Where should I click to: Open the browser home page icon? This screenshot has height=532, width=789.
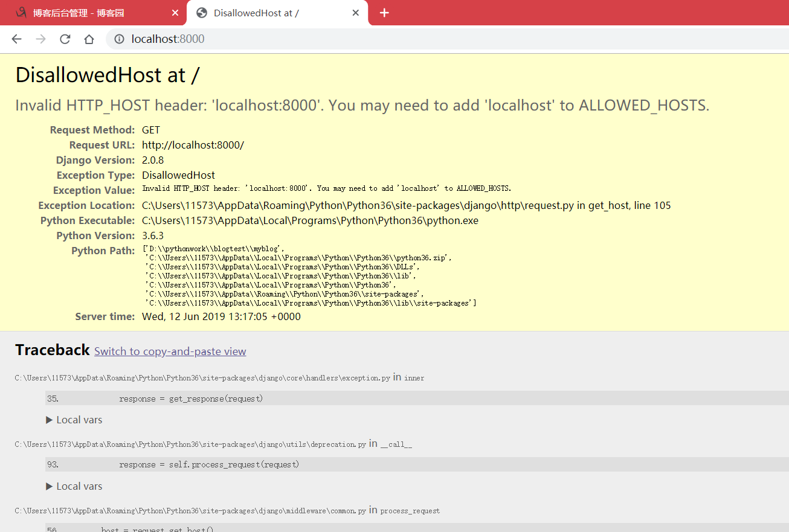coord(89,39)
